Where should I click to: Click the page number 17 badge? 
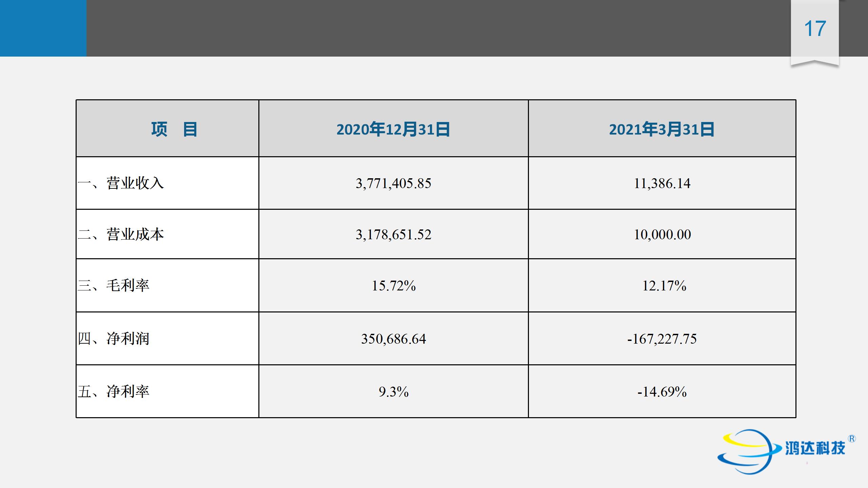(815, 29)
